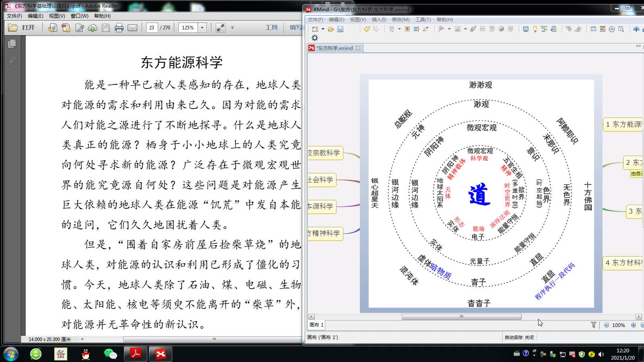Open the 视图(V) menu in Adobe Reader
Screen dimensions: 644x362
click(x=57, y=16)
